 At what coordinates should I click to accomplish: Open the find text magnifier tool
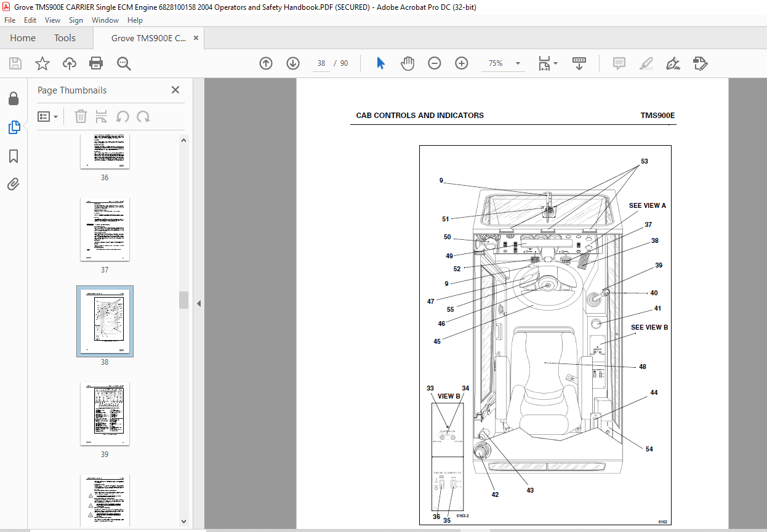124,63
